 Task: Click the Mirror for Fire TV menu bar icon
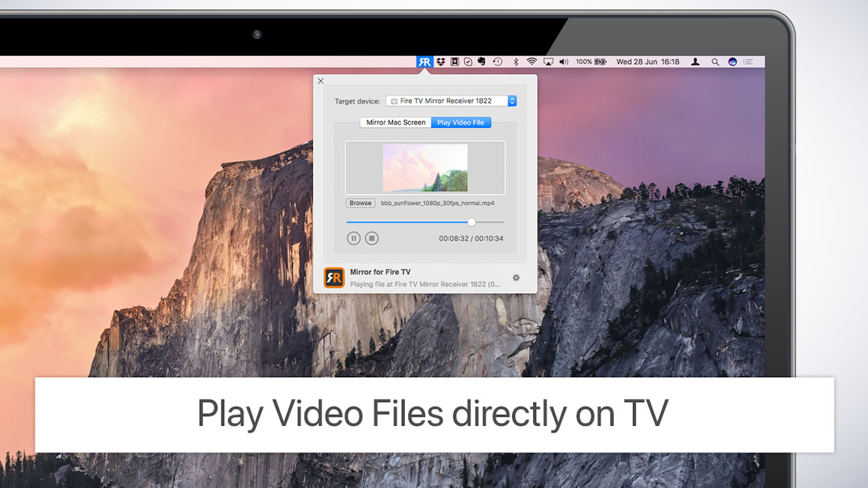(424, 62)
